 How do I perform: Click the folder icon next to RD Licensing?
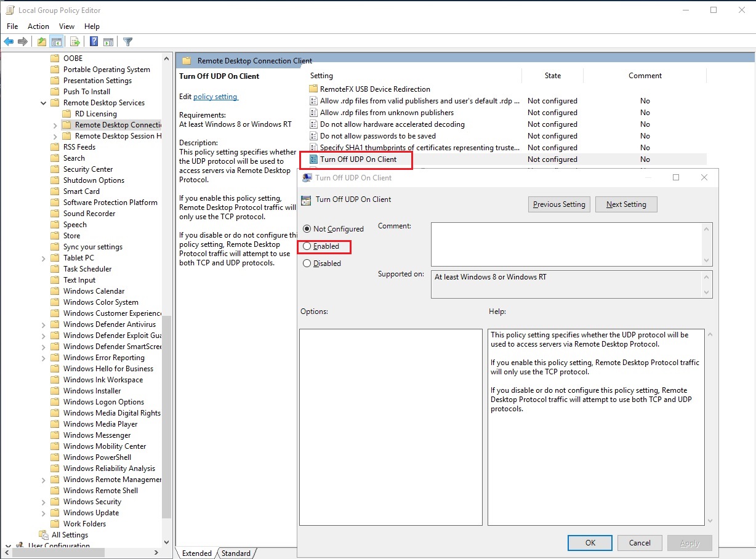(66, 114)
